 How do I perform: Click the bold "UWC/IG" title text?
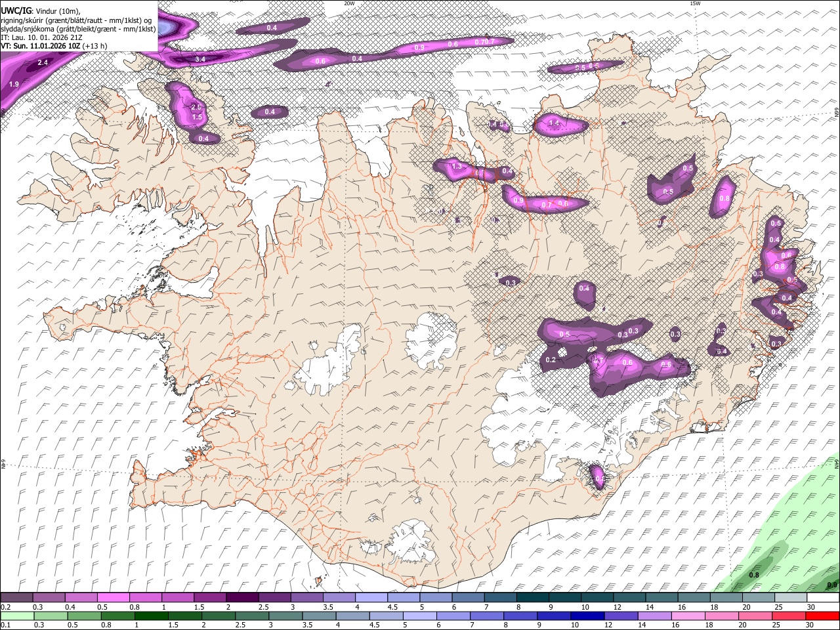coord(16,10)
